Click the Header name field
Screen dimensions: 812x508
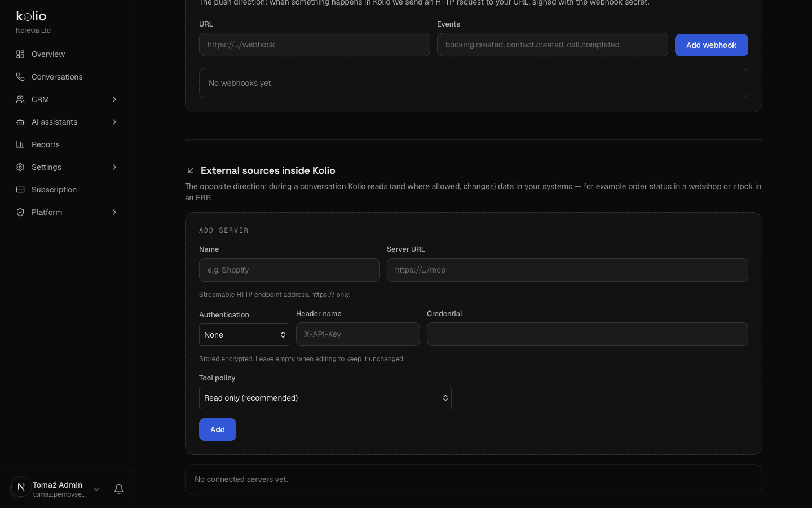point(358,334)
